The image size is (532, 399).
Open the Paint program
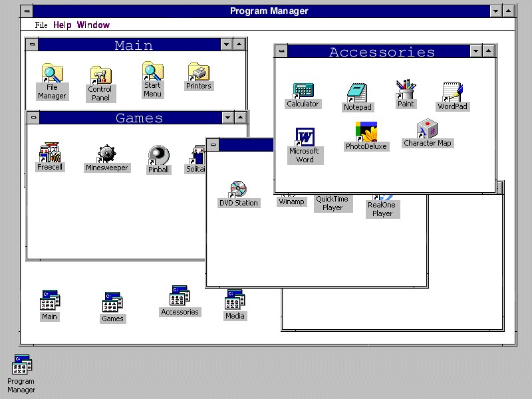point(406,94)
